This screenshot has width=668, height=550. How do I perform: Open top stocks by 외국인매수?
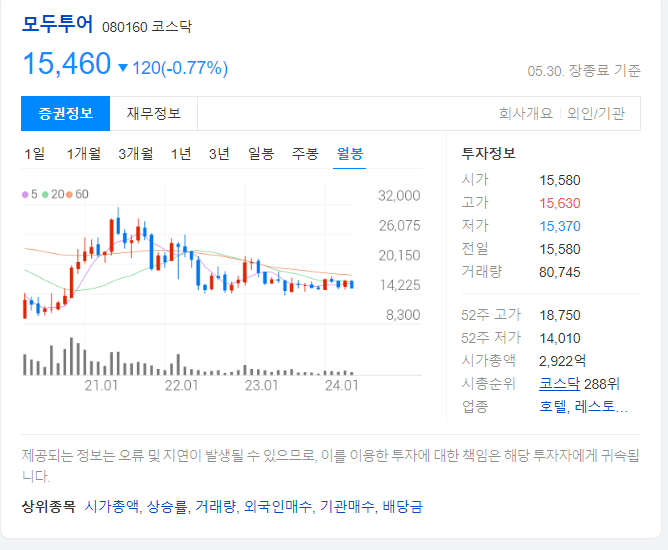pos(277,507)
